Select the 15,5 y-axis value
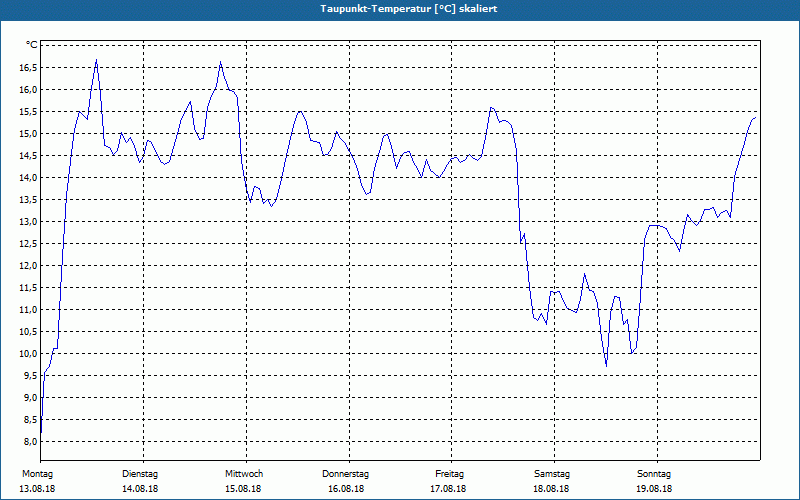The height and width of the screenshot is (500, 800). coord(28,112)
